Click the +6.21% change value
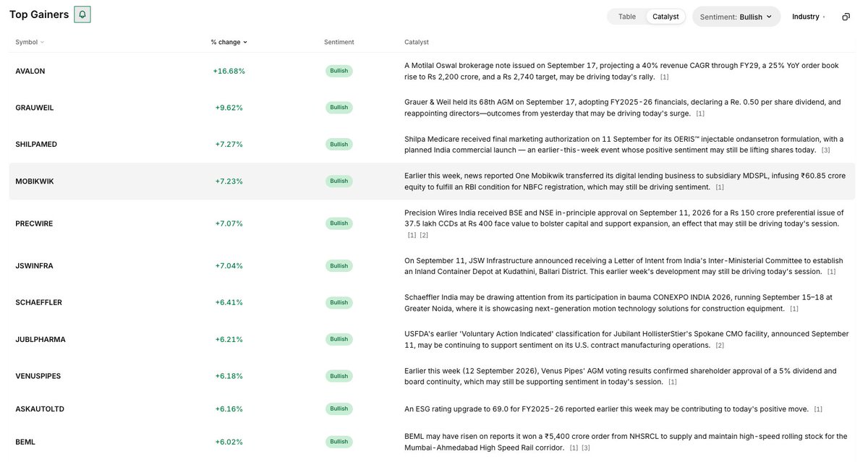Viewport: 868px width, 462px height. coord(229,339)
